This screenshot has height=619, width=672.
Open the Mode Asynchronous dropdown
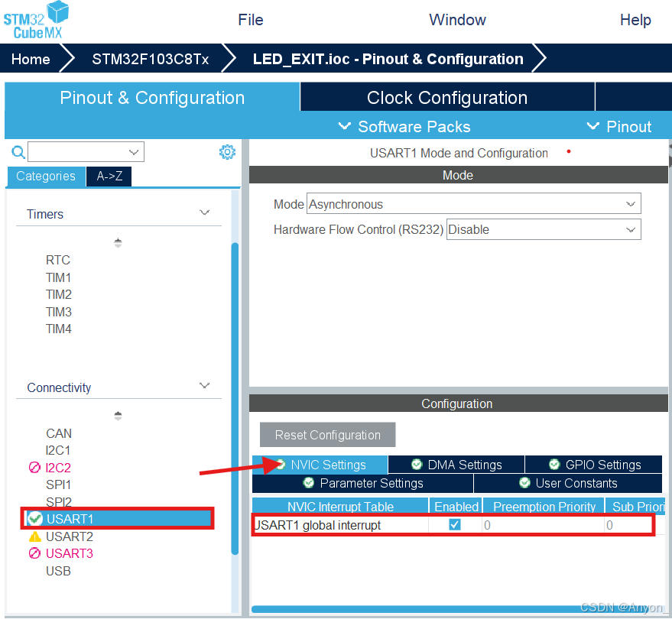pyautogui.click(x=473, y=204)
